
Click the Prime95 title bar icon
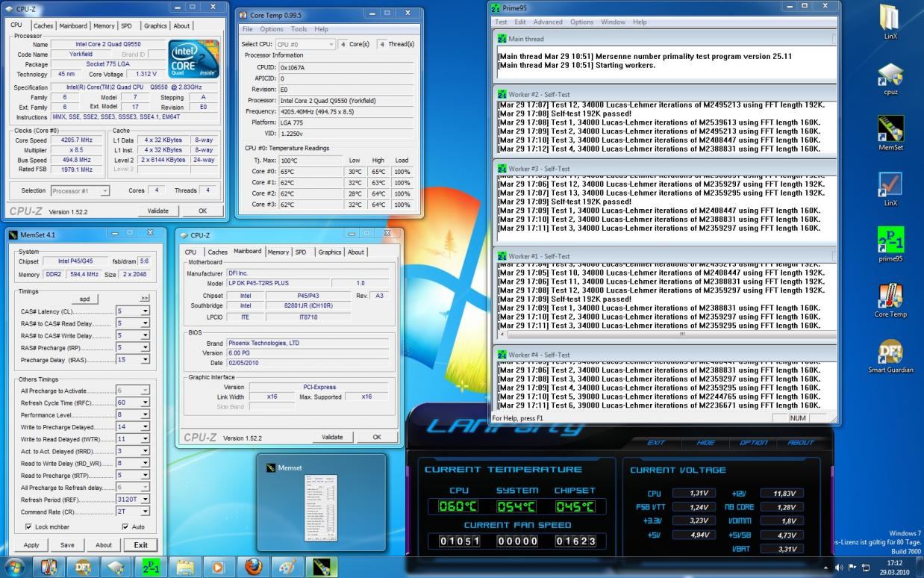496,7
